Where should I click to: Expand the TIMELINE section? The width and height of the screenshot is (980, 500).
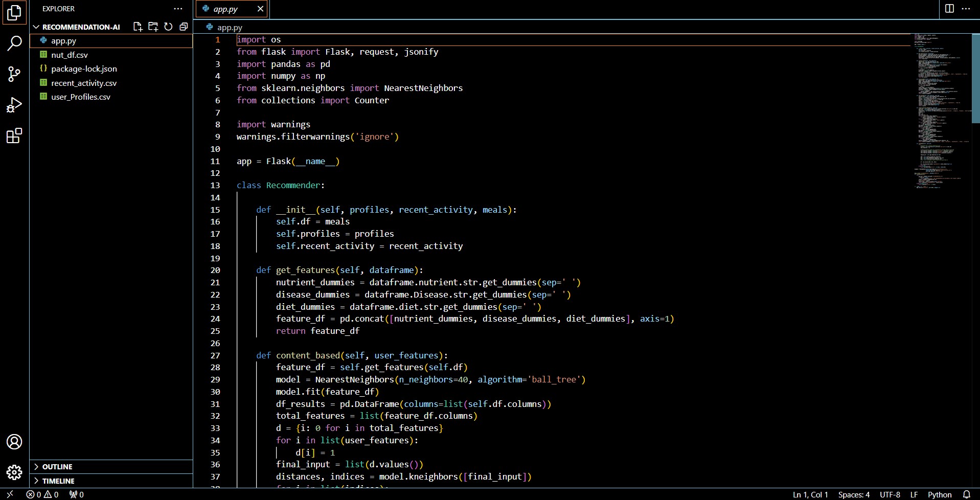[58, 481]
